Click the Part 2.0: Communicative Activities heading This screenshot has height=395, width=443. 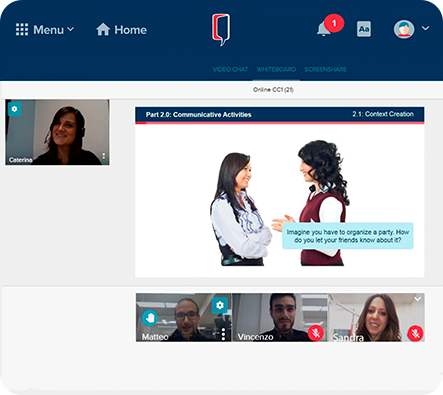198,115
